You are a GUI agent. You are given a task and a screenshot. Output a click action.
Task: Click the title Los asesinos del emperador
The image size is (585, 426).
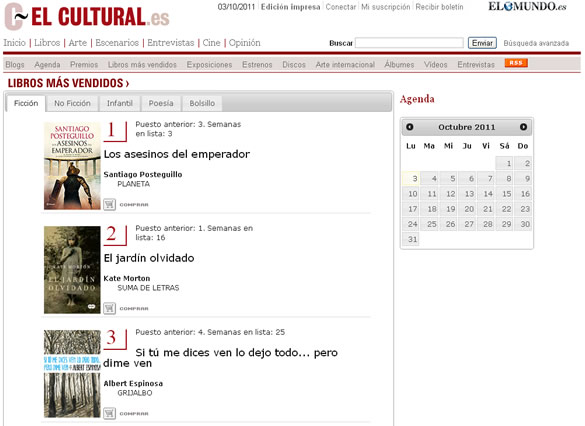(177, 154)
